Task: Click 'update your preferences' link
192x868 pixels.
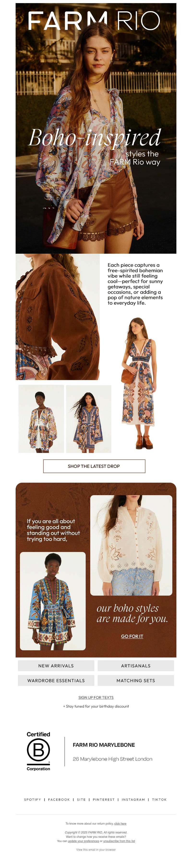Action: click(x=83, y=841)
